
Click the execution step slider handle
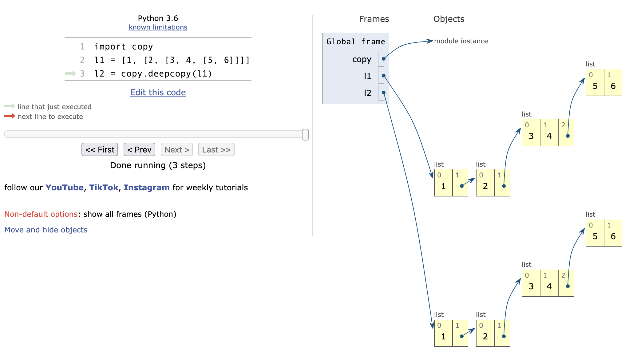click(305, 135)
